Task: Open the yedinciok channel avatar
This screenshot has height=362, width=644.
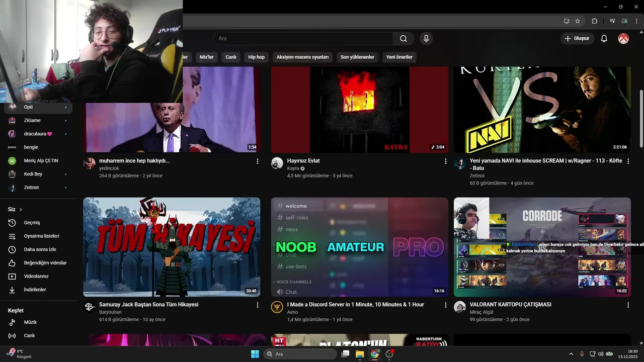Action: click(89, 163)
